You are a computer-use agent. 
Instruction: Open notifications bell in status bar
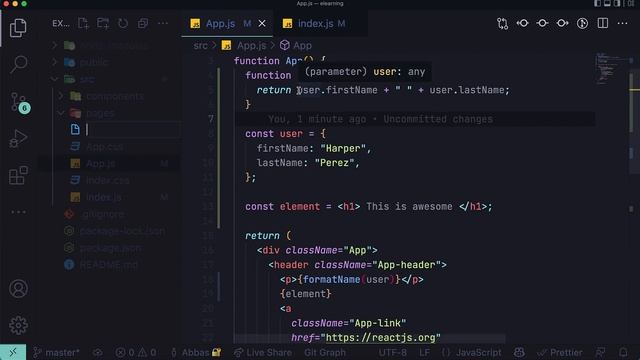pyautogui.click(x=623, y=352)
